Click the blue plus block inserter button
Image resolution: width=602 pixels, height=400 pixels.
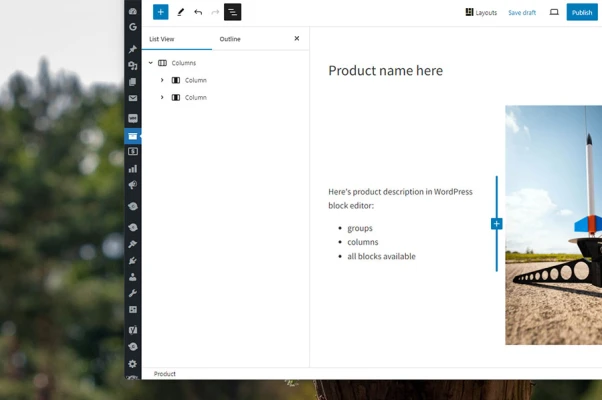tap(160, 12)
